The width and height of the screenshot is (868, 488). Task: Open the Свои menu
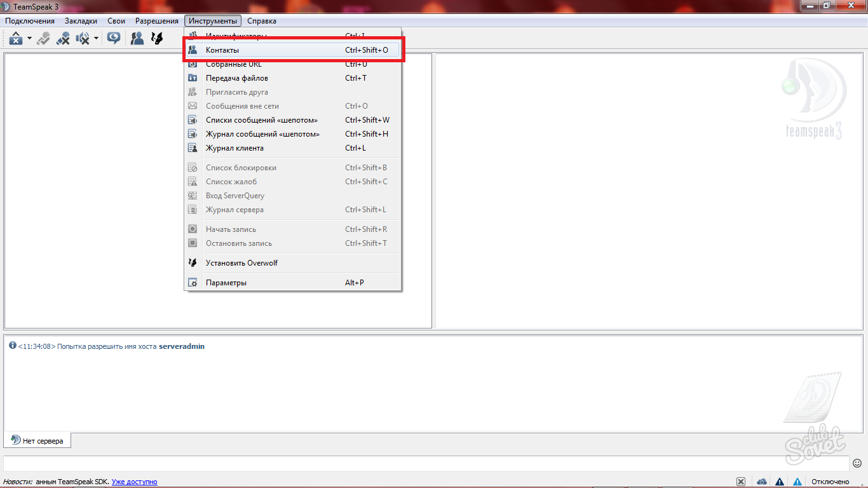(116, 21)
